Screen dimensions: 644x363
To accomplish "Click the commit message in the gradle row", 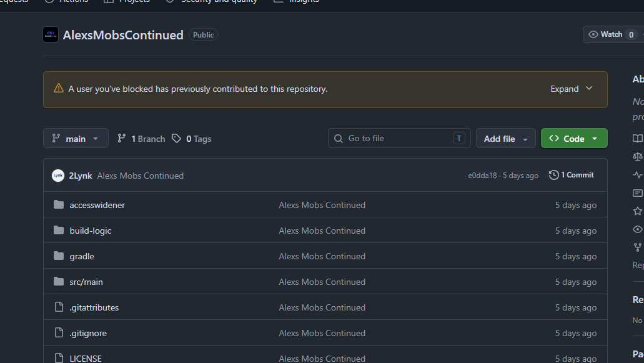I will [x=322, y=256].
